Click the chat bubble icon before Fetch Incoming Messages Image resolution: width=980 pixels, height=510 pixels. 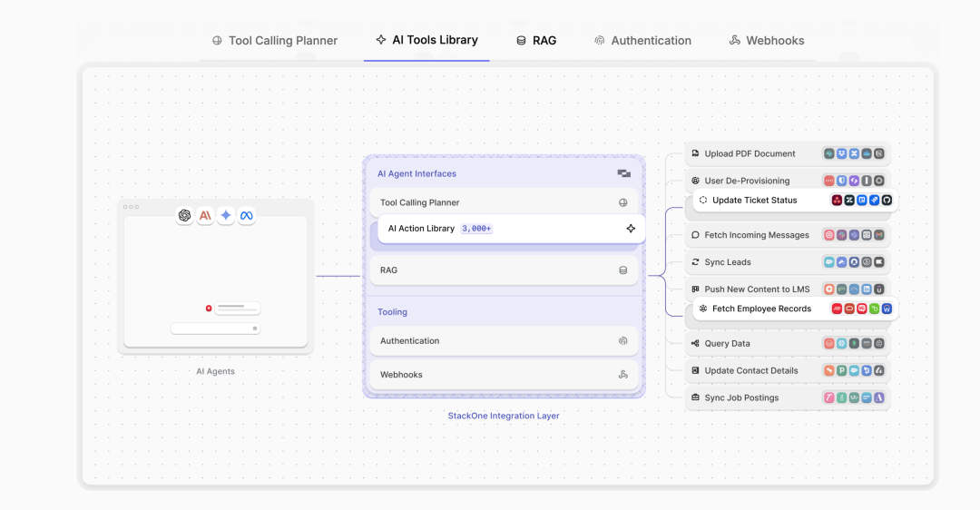click(x=695, y=235)
